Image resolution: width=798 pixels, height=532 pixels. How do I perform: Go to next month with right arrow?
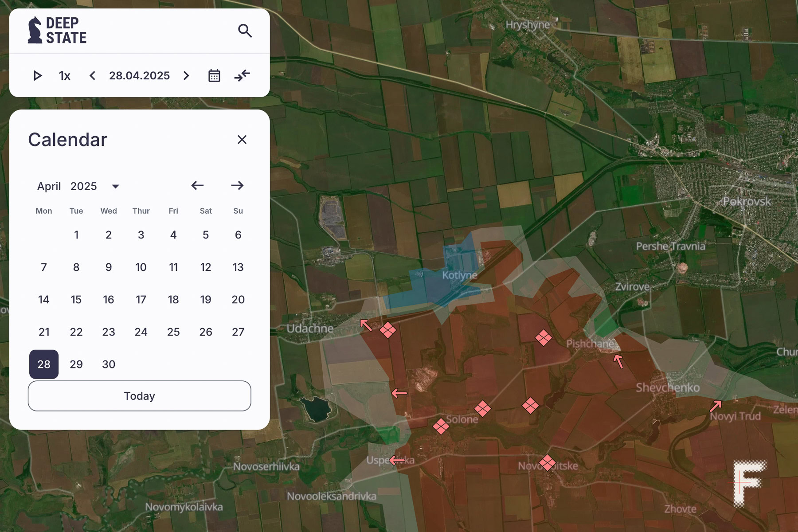[237, 185]
